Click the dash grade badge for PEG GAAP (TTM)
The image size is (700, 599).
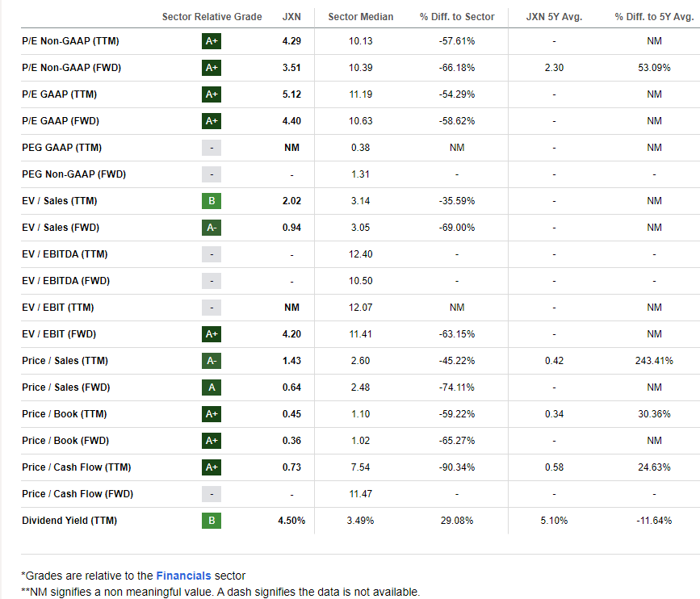[x=211, y=147]
